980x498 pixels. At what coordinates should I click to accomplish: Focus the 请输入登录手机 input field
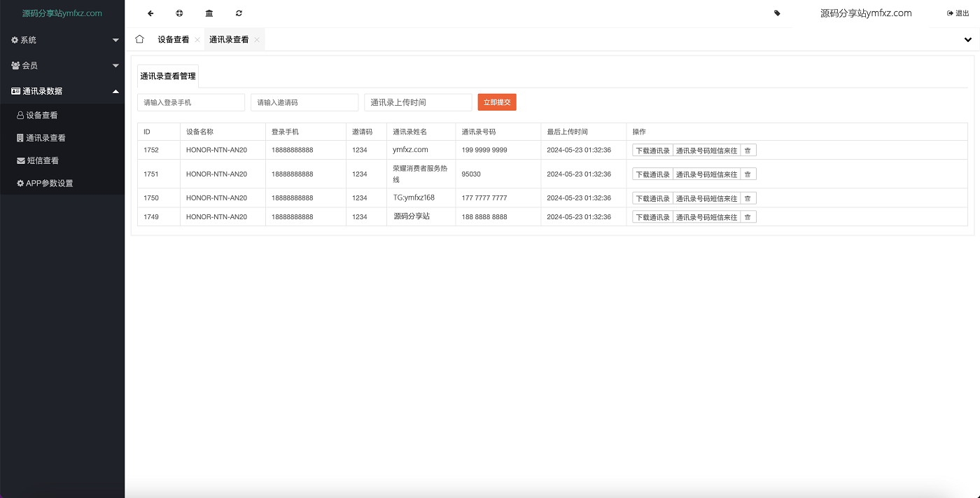191,102
